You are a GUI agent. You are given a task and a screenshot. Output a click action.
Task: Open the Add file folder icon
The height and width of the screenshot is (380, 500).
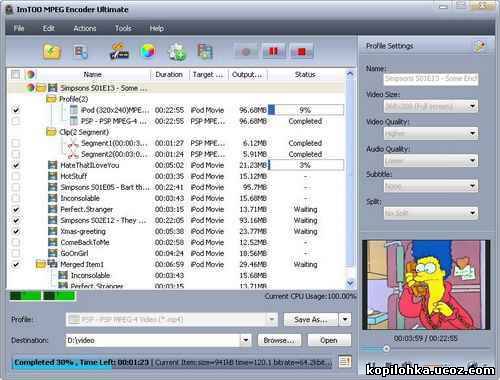click(x=52, y=52)
